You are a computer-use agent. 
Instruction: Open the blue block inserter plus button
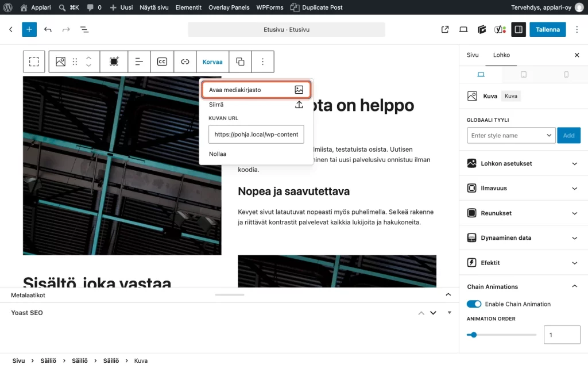(29, 29)
